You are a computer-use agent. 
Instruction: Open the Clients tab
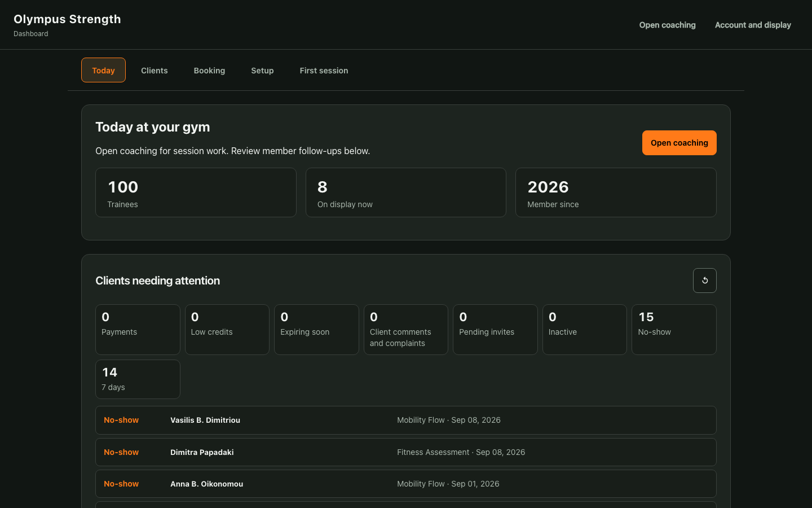click(x=155, y=70)
